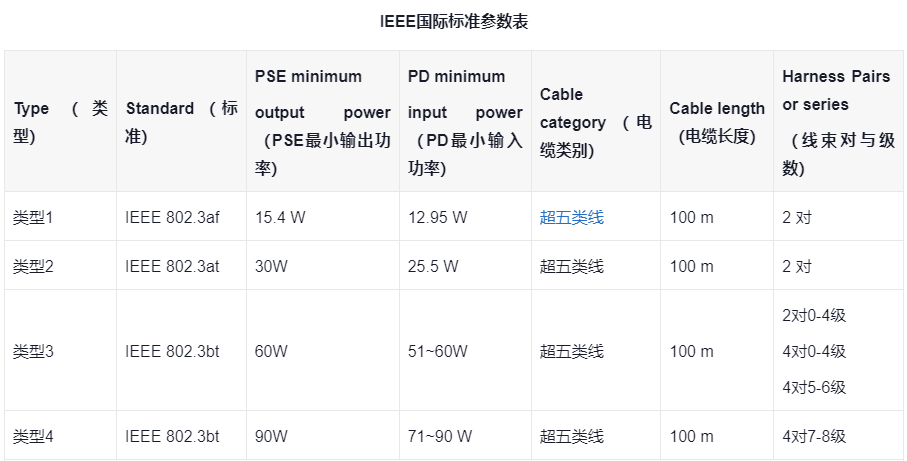907x461 pixels.
Task: Click the IEEE国际标准参数表 title
Action: pos(454,22)
